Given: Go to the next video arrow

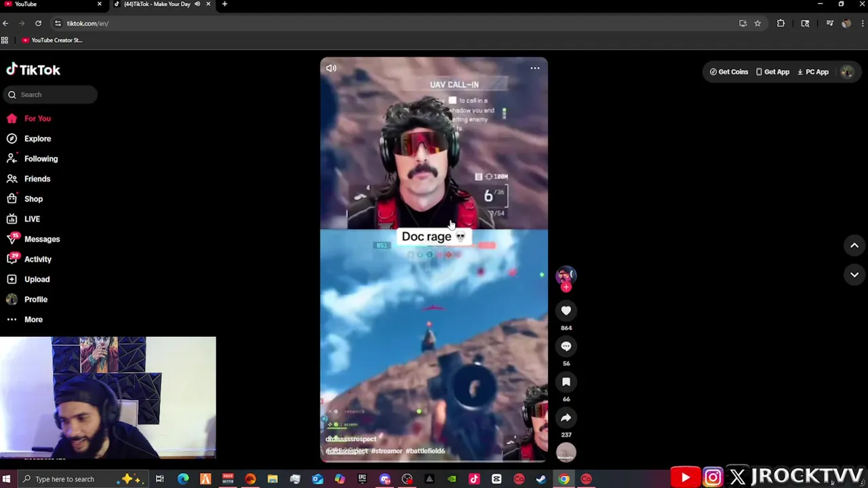Looking at the screenshot, I should point(854,274).
